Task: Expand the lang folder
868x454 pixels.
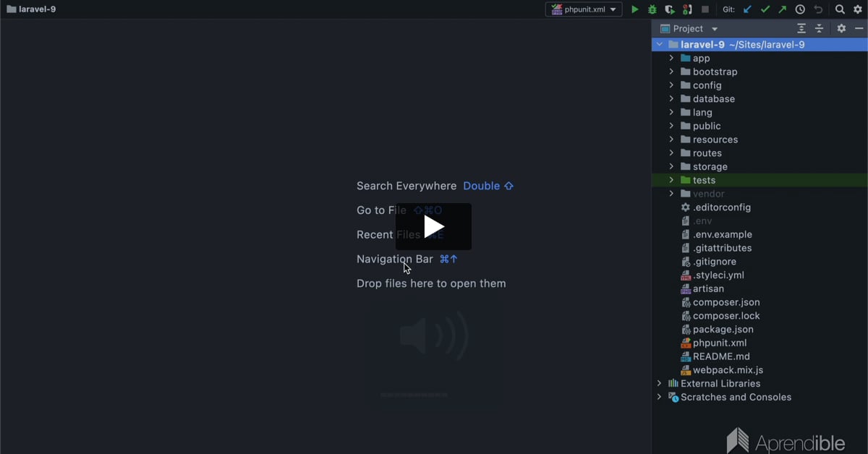Action: tap(671, 112)
